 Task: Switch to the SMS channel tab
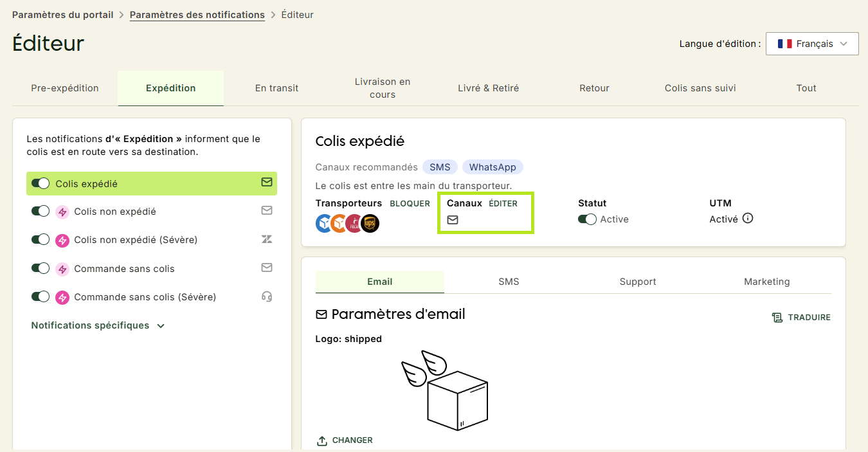(509, 282)
